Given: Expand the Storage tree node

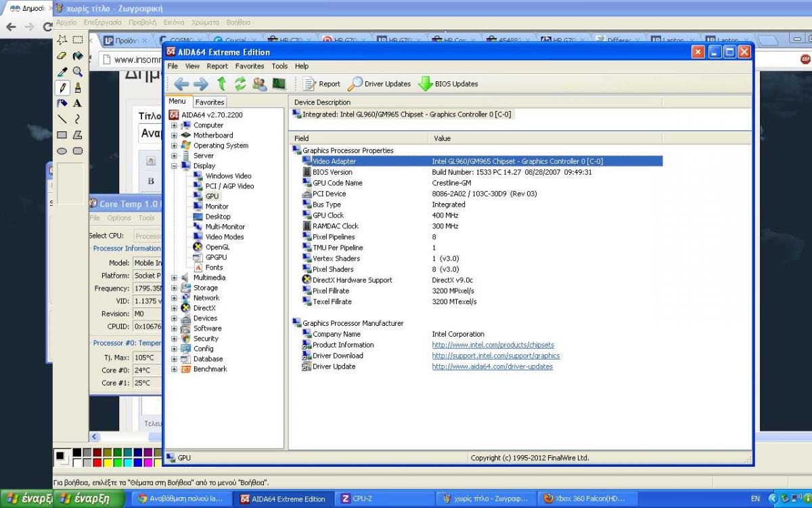Looking at the screenshot, I should [x=174, y=288].
